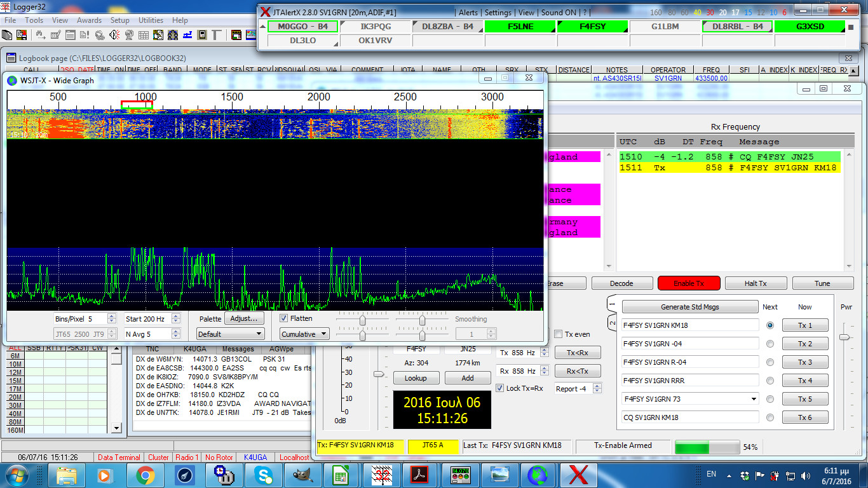Enable the Tx even checkbox
This screenshot has width=868, height=488.
coord(558,334)
